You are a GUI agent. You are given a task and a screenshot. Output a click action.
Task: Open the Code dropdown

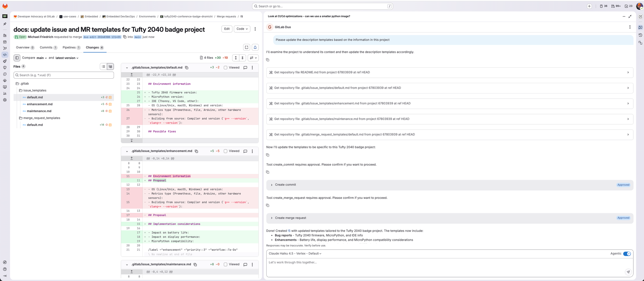(x=242, y=29)
